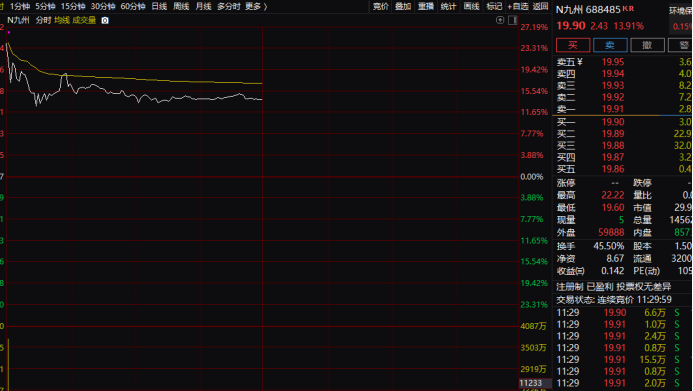
Task: Open the 30分钟 chart period
Action: [x=103, y=6]
